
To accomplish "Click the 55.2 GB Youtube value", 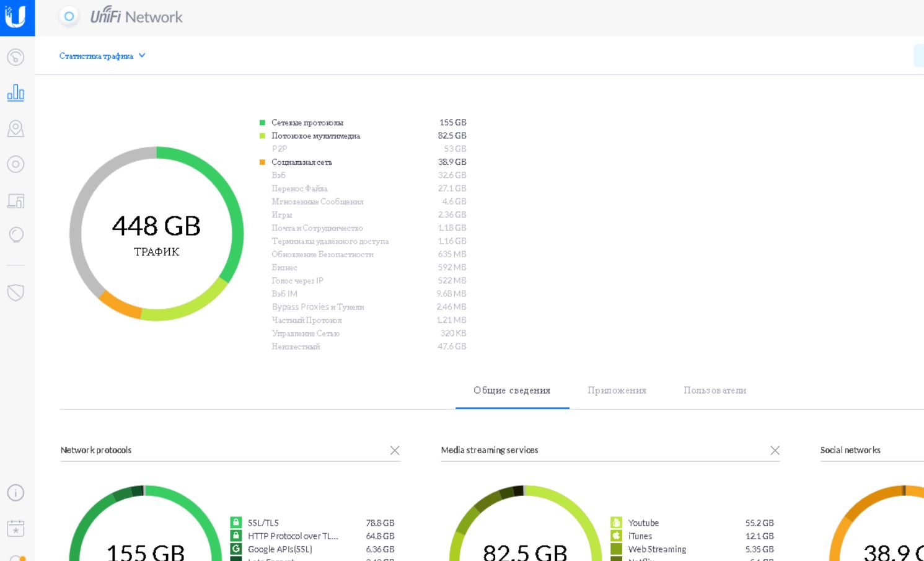I will pos(760,523).
